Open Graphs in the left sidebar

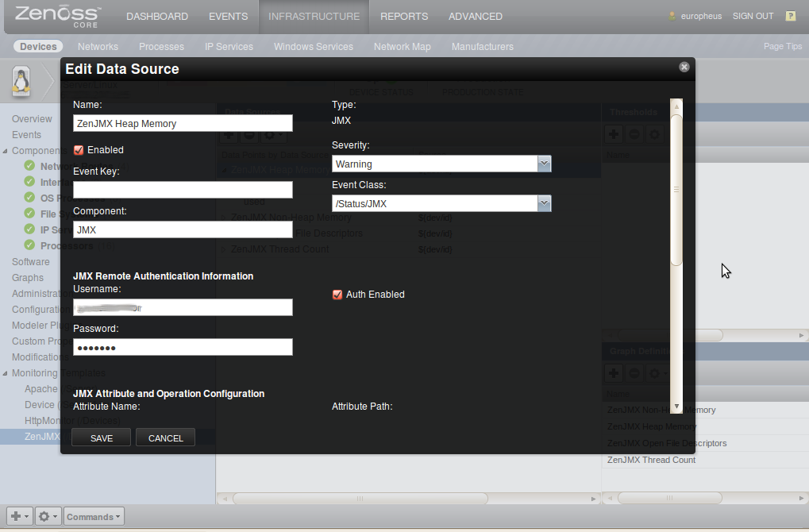click(x=27, y=278)
